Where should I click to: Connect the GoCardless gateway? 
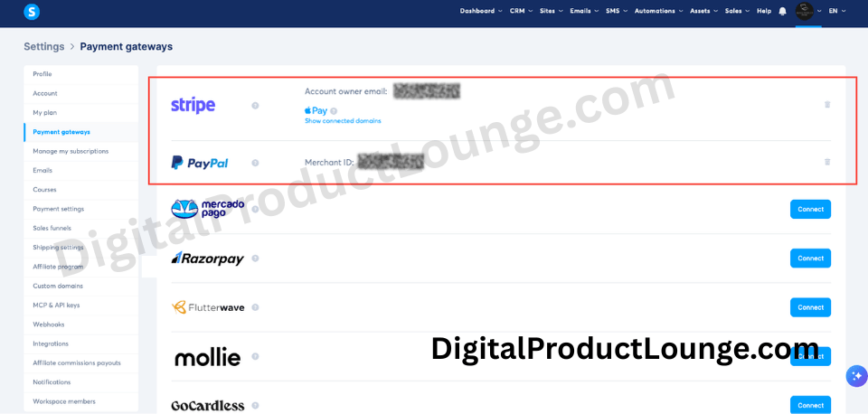810,405
